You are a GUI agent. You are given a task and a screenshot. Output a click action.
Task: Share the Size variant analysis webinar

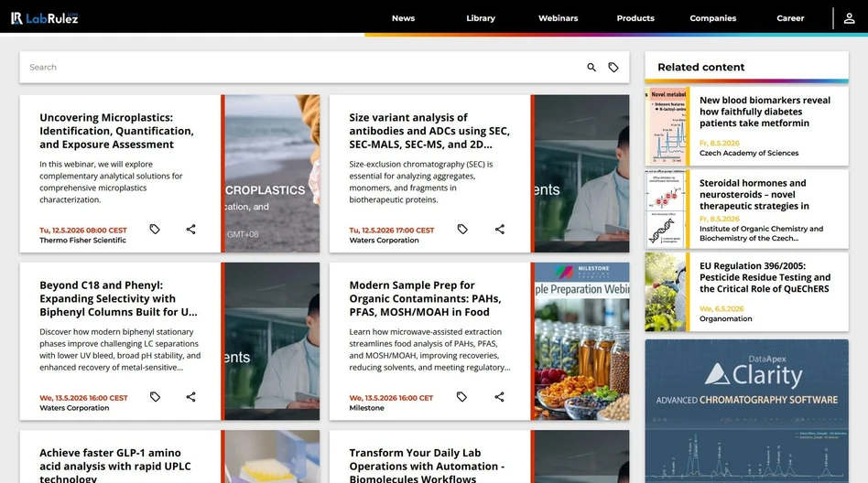499,229
